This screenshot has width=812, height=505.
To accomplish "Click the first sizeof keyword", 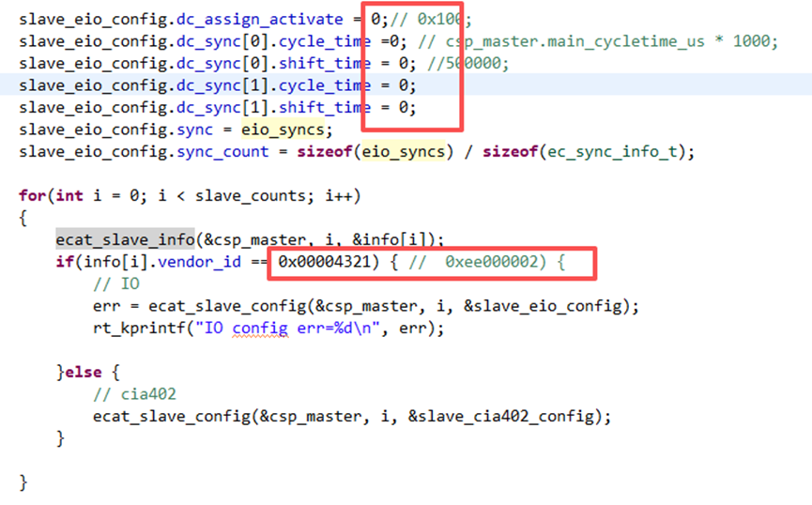I will [325, 152].
